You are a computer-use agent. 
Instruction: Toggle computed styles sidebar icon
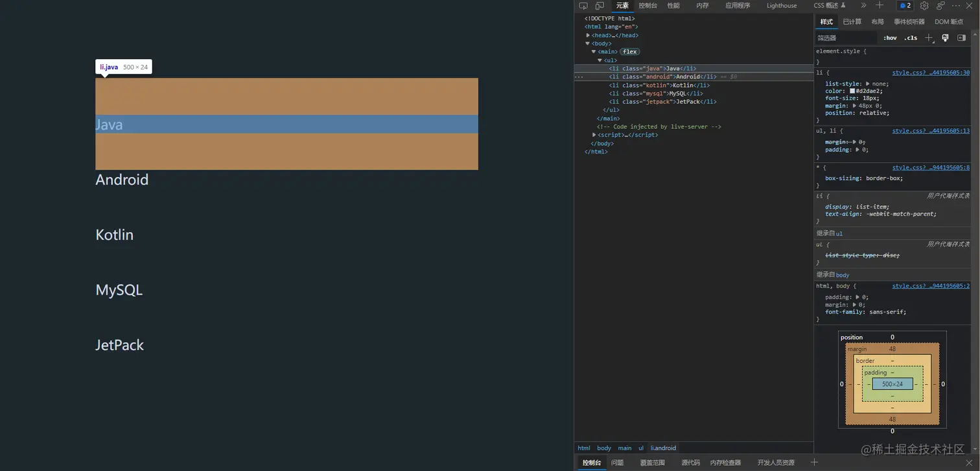click(962, 38)
